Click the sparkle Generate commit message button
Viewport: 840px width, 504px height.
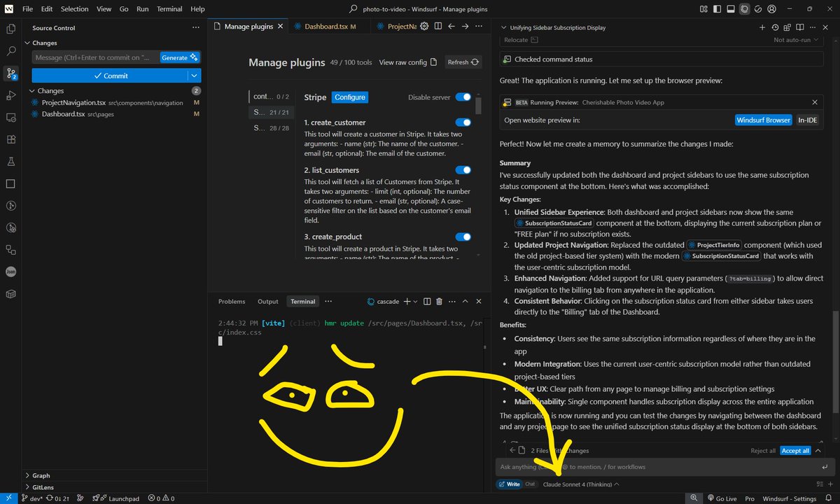coord(181,57)
